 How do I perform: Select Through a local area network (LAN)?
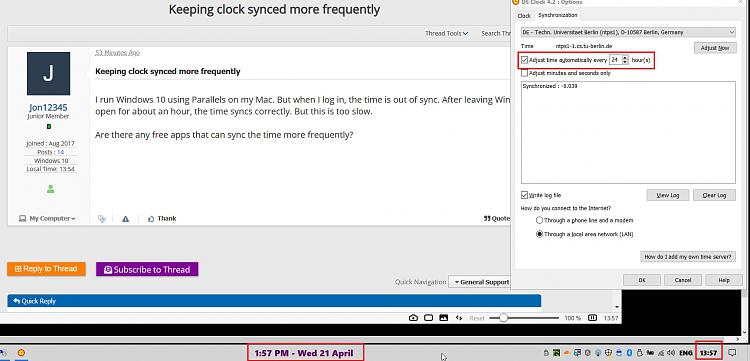[540, 234]
